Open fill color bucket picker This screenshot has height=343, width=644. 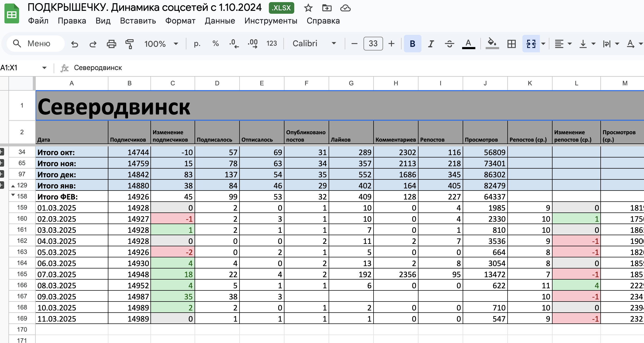tap(492, 44)
